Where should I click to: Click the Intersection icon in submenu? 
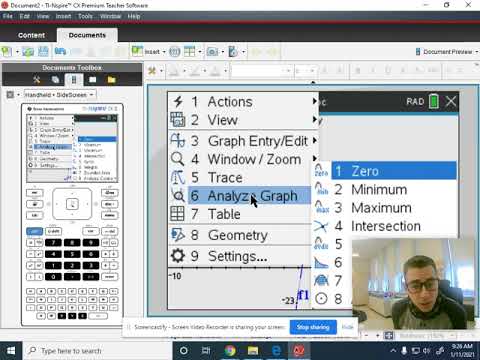tap(321, 226)
